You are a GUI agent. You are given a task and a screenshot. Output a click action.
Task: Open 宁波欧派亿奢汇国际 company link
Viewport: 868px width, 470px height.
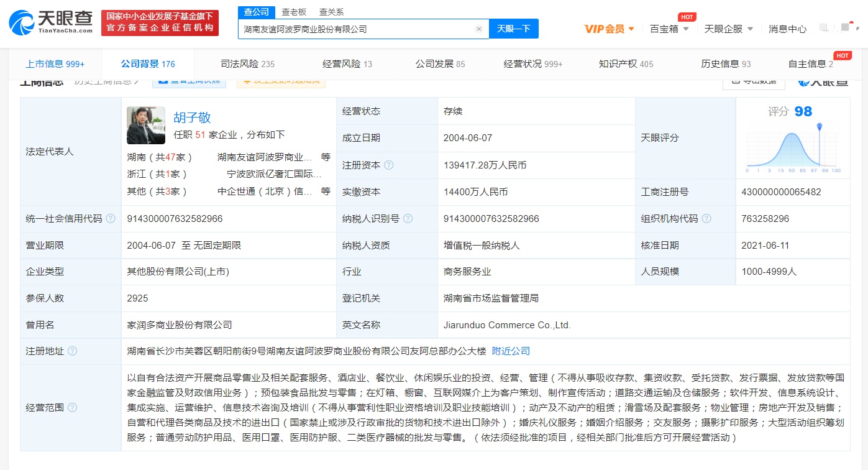(x=274, y=174)
